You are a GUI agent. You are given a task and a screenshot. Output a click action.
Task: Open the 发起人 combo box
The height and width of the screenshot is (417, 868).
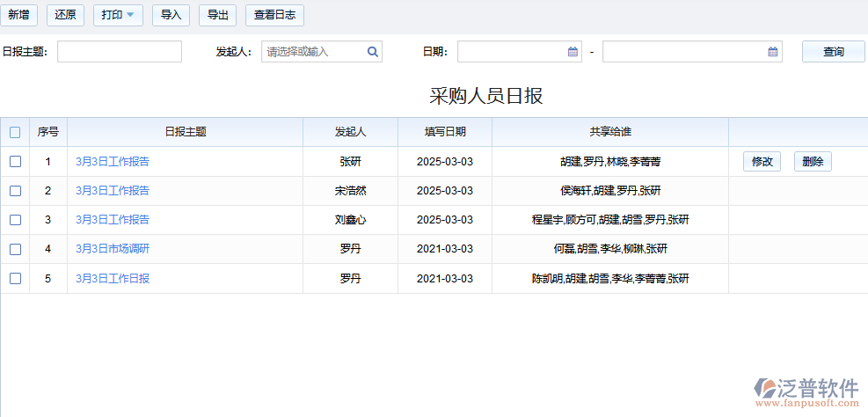click(315, 52)
